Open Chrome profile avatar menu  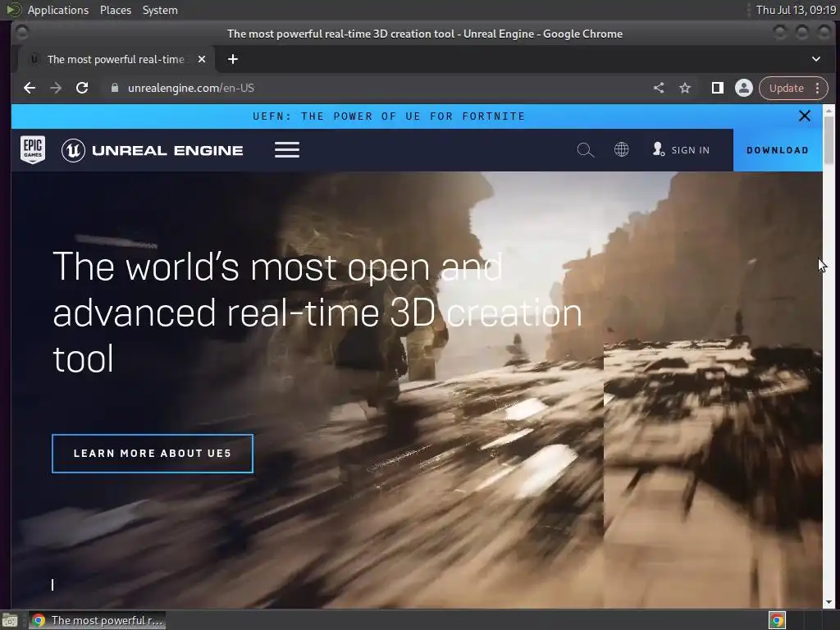743,88
